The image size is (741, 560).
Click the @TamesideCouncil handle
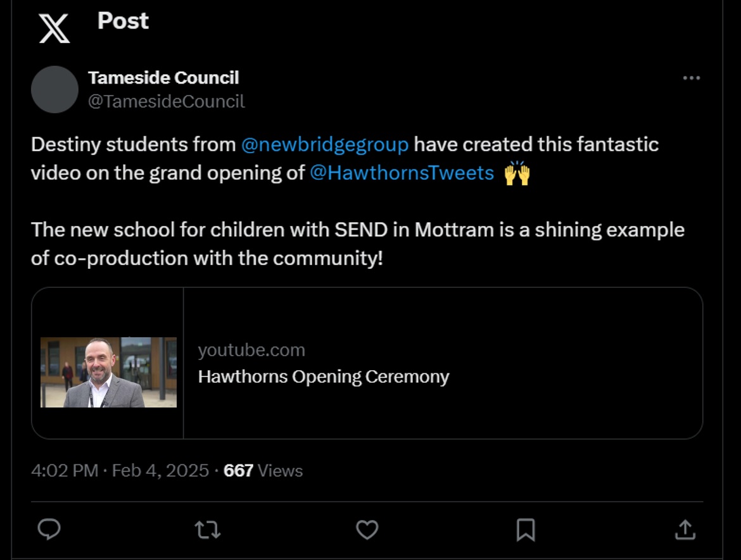(x=166, y=101)
